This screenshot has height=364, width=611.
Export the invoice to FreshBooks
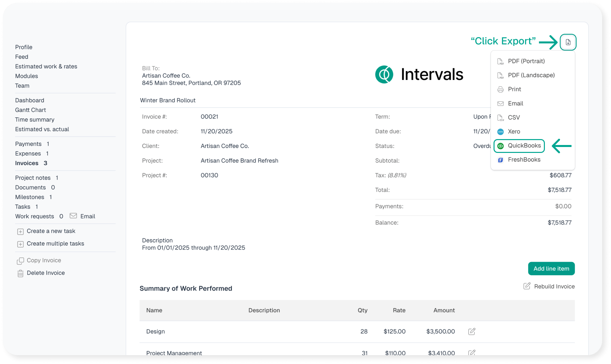click(524, 160)
